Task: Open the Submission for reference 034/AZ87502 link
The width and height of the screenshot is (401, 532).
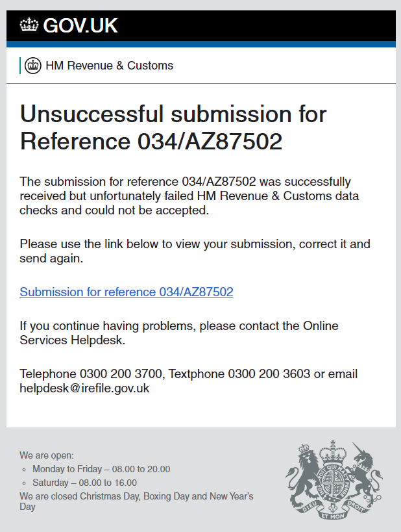Action: [x=127, y=292]
